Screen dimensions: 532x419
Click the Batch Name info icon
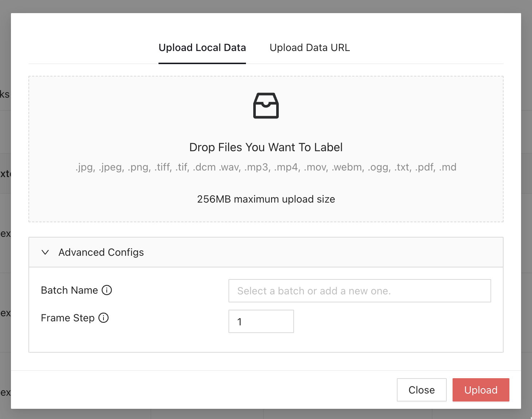[x=107, y=290]
